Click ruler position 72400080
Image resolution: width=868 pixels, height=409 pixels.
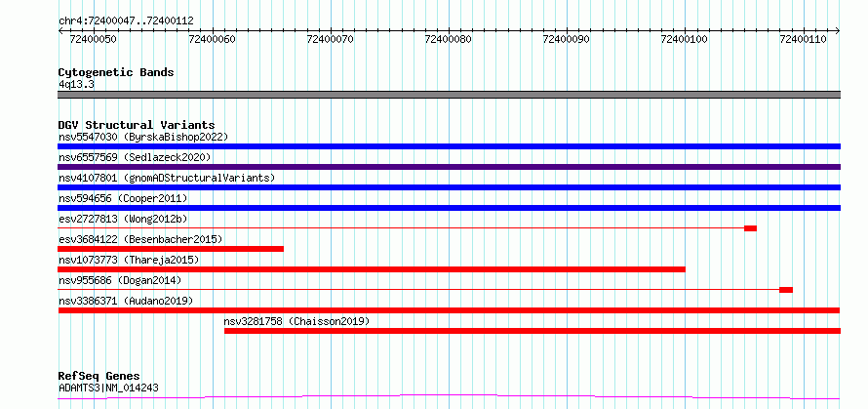coord(449,39)
